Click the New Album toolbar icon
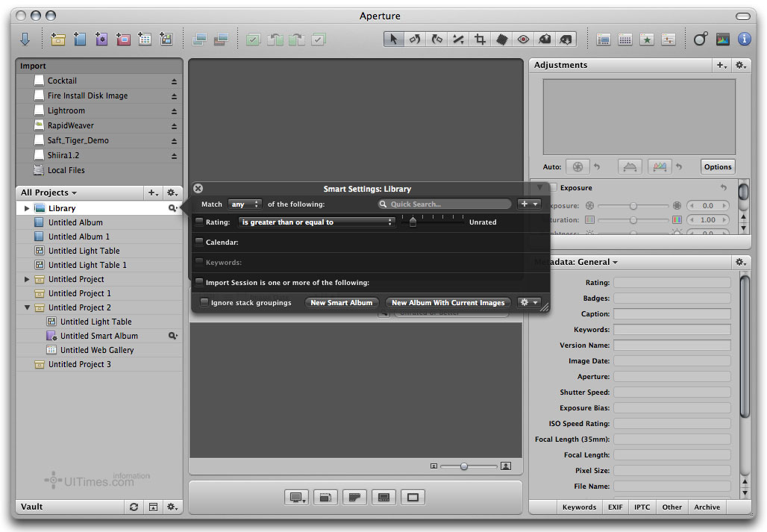 pos(80,39)
